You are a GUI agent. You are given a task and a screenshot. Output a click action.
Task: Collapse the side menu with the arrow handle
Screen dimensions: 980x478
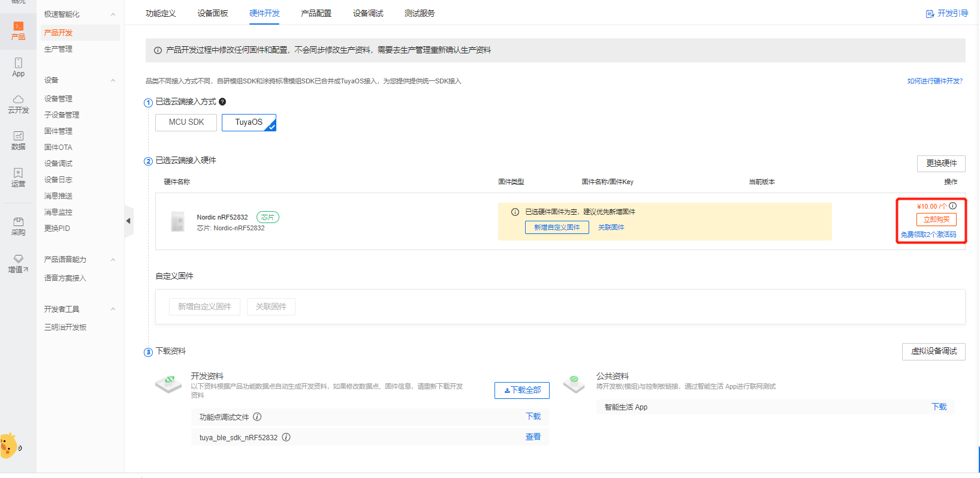point(128,221)
